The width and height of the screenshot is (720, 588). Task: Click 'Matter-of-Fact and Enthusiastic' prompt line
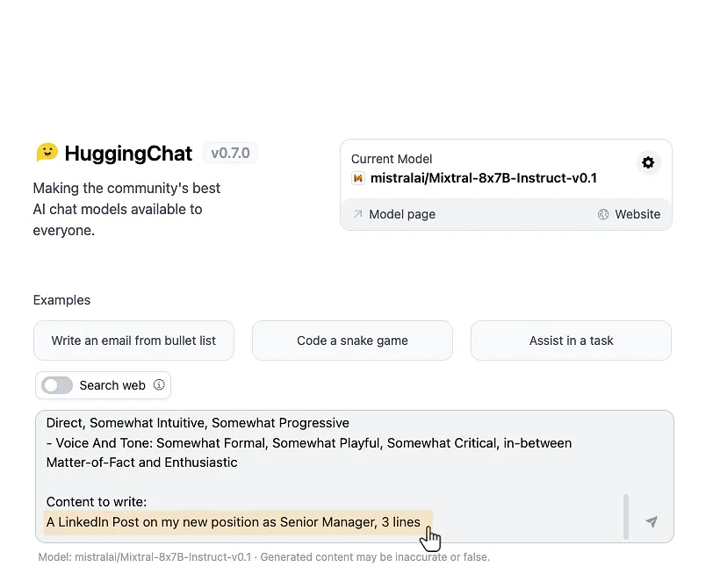coord(142,463)
